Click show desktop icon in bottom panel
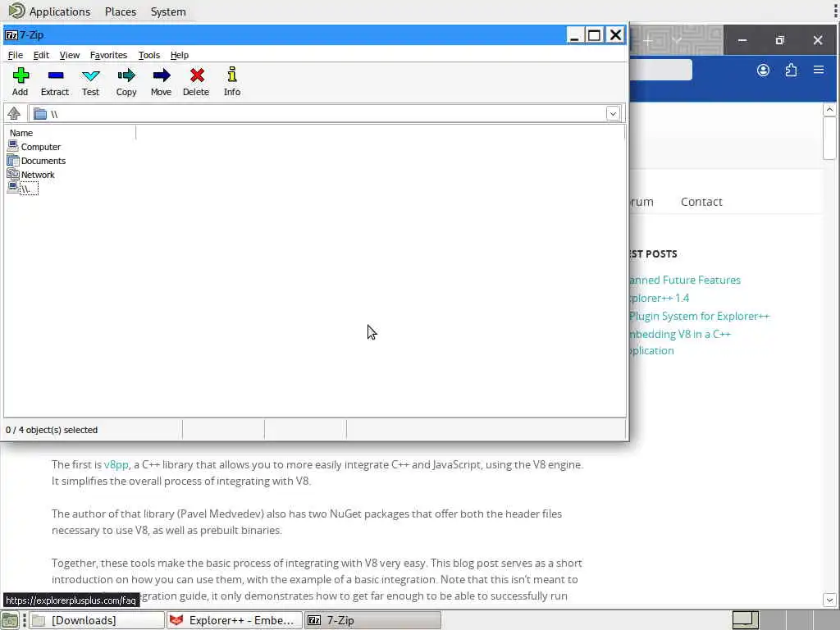The image size is (840, 630). (x=10, y=620)
